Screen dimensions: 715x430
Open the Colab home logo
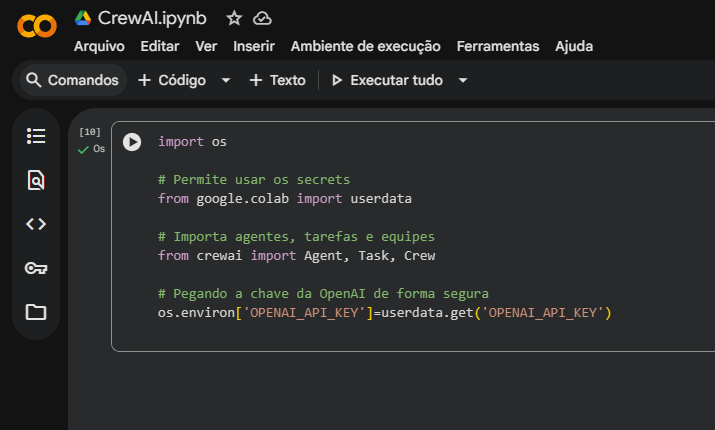[37, 26]
